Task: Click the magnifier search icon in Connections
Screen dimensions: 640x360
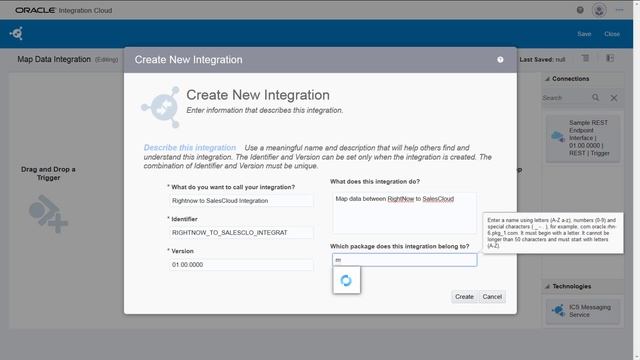Action: [596, 98]
